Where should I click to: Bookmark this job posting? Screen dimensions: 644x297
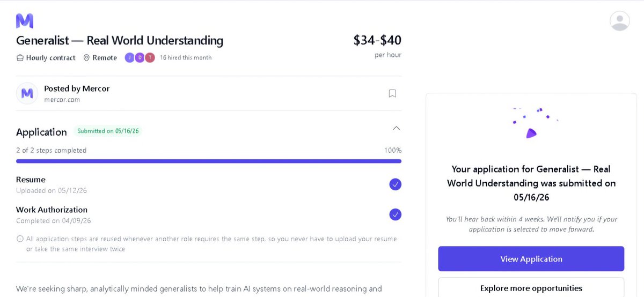[x=392, y=93]
